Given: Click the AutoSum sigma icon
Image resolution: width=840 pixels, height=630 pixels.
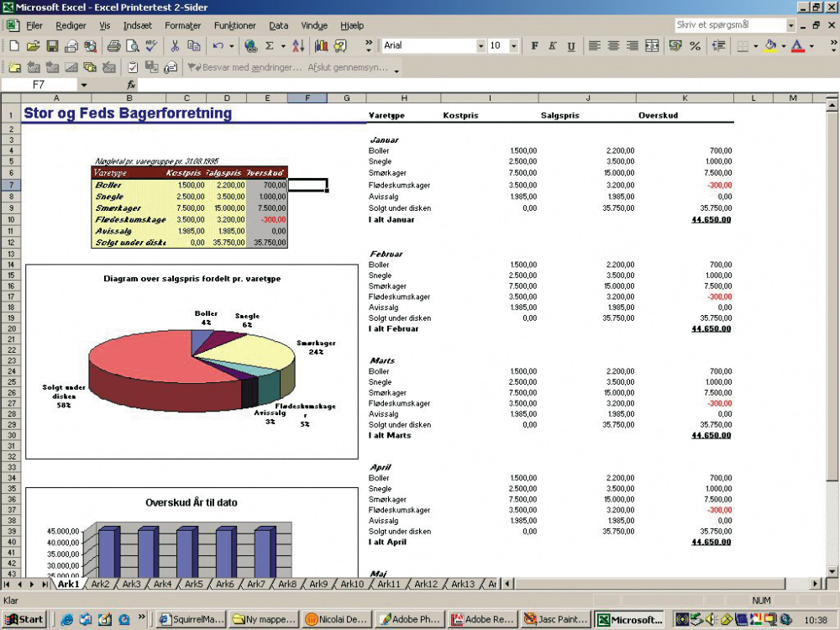Looking at the screenshot, I should pyautogui.click(x=270, y=46).
